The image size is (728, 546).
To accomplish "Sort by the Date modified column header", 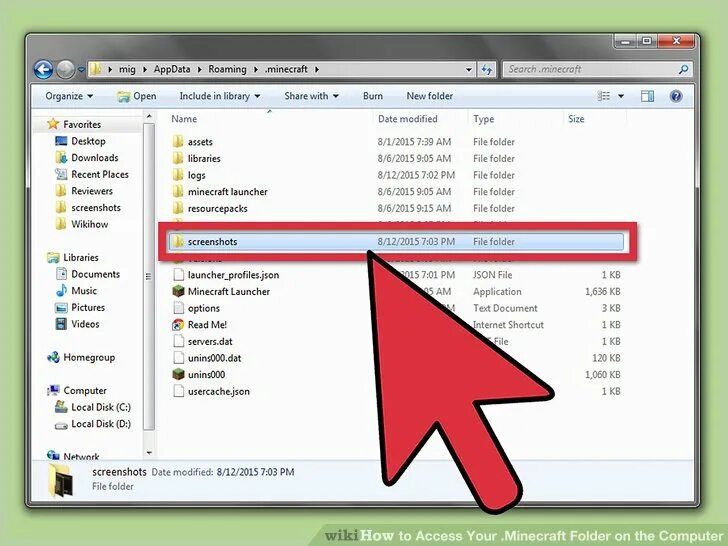I will [x=408, y=119].
